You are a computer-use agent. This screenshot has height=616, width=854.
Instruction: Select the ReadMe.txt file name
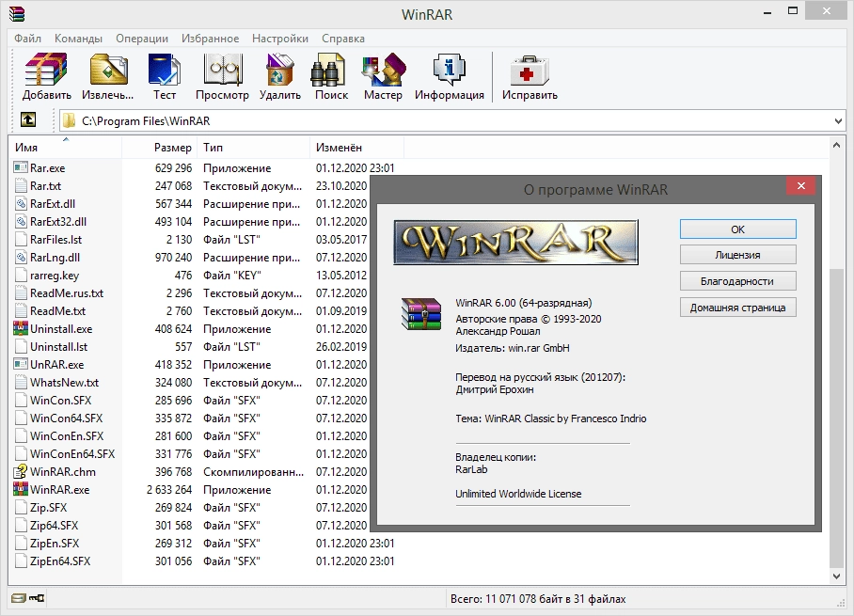57,311
